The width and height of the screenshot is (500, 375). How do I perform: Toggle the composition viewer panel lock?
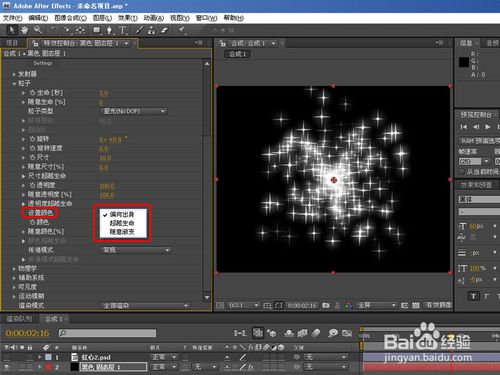click(222, 43)
